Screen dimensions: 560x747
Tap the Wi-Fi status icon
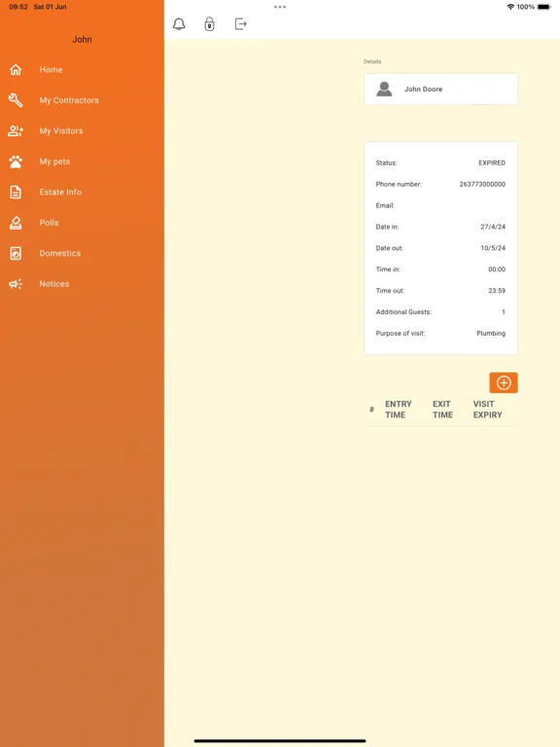(x=510, y=7)
